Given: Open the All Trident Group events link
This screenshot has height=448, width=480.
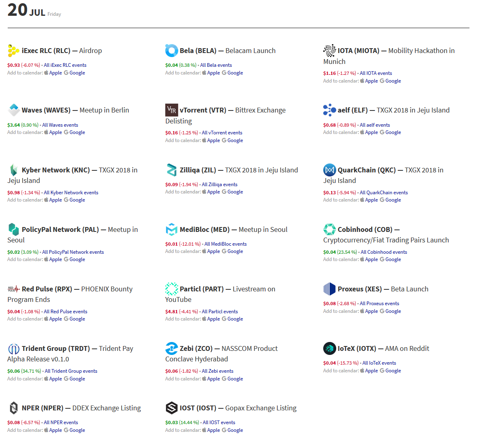Looking at the screenshot, I should 71,371.
